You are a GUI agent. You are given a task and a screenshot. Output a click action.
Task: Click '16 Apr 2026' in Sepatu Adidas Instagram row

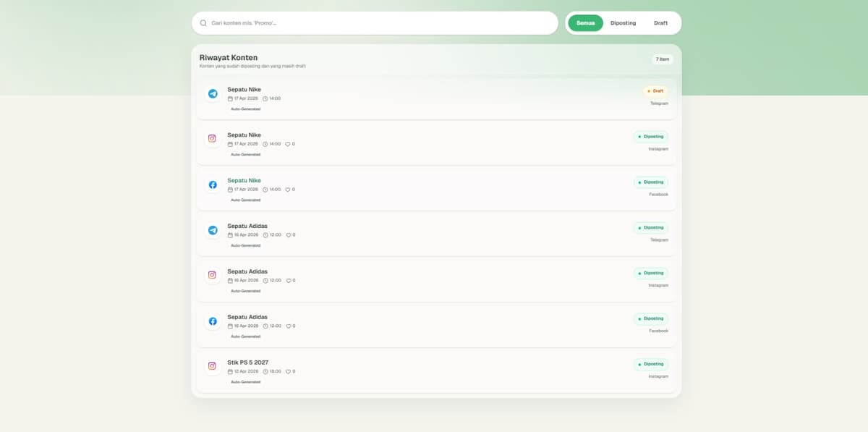(246, 281)
